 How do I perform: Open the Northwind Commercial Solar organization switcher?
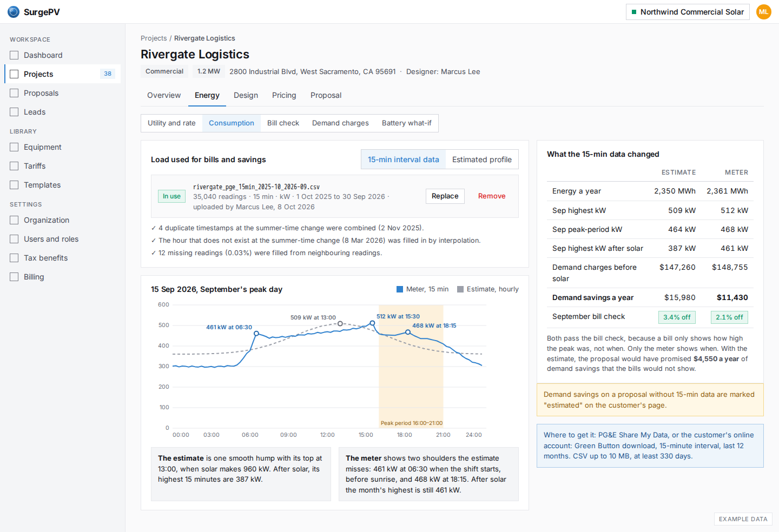pos(688,12)
